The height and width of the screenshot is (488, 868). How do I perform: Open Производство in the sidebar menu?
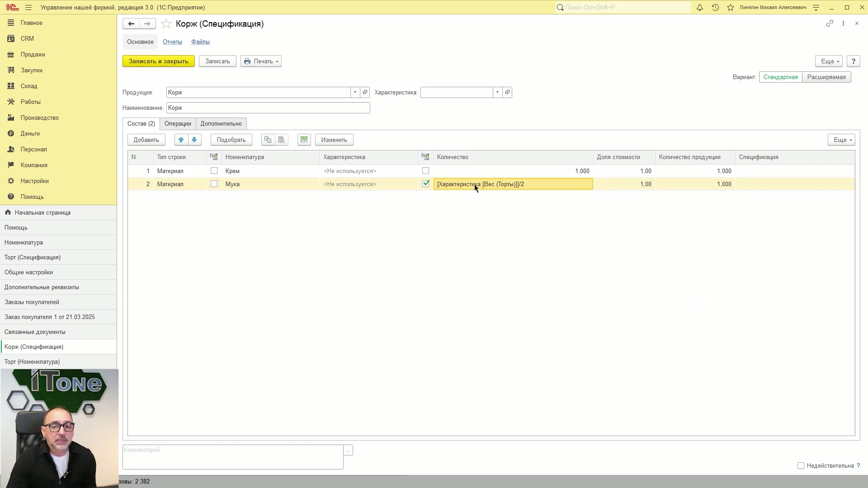pos(39,118)
